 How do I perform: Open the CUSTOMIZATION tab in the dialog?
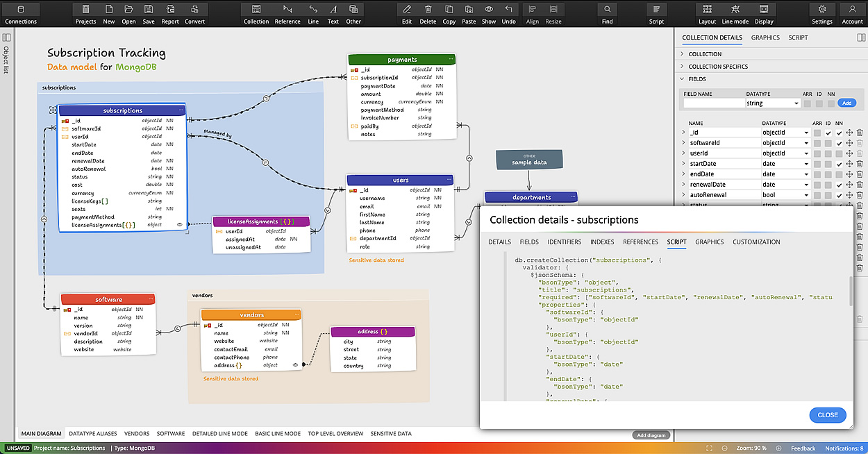tap(756, 242)
